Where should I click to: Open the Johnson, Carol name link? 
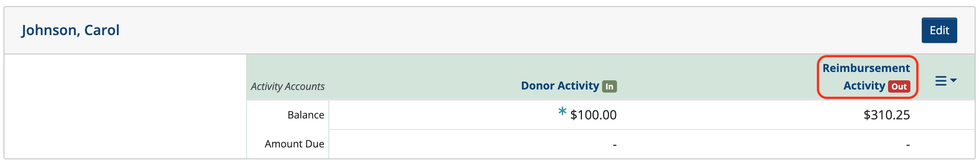point(71,30)
